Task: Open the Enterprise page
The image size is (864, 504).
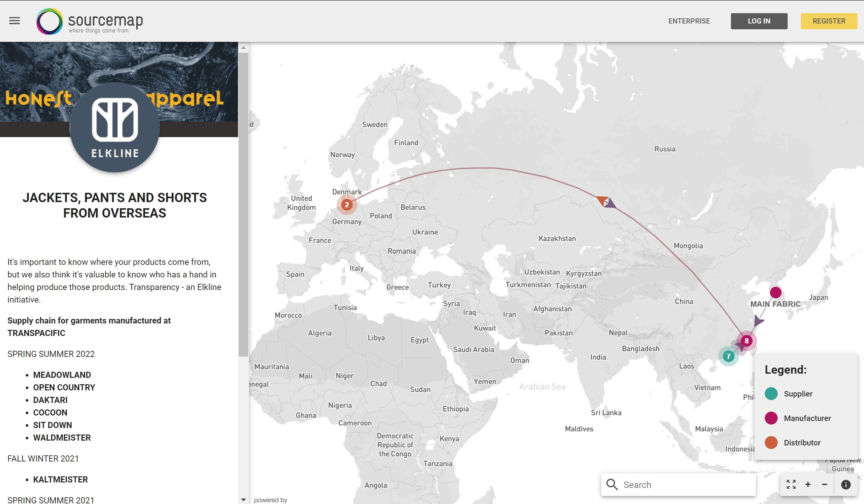Action: click(x=689, y=21)
